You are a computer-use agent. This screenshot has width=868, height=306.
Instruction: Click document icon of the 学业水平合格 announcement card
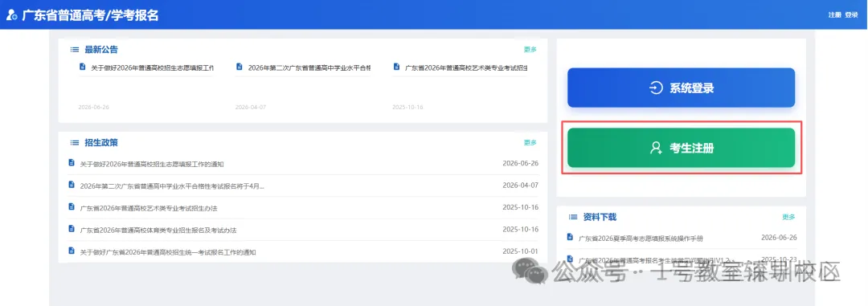(240, 67)
